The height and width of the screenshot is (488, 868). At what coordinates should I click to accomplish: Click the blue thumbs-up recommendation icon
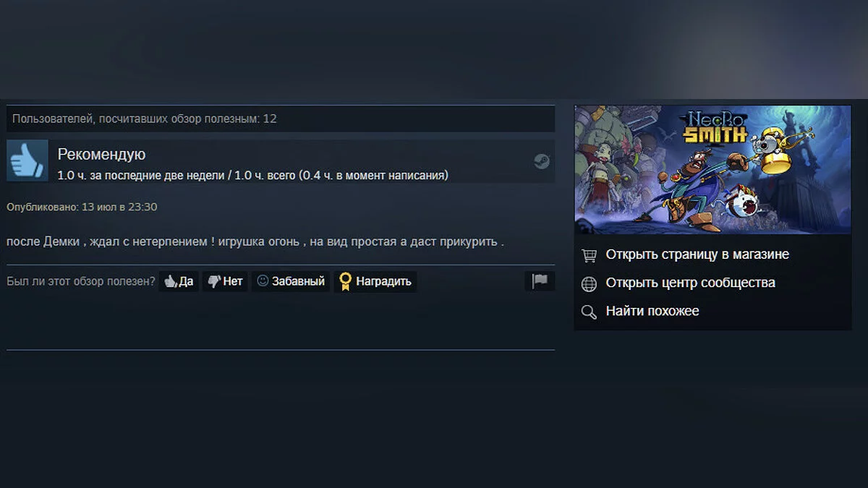pos(27,160)
